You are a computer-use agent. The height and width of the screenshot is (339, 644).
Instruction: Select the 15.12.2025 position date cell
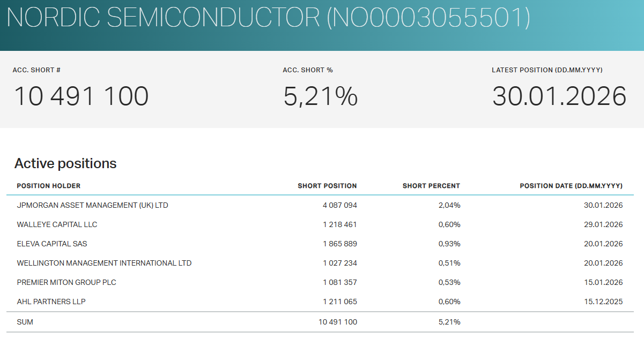click(603, 302)
